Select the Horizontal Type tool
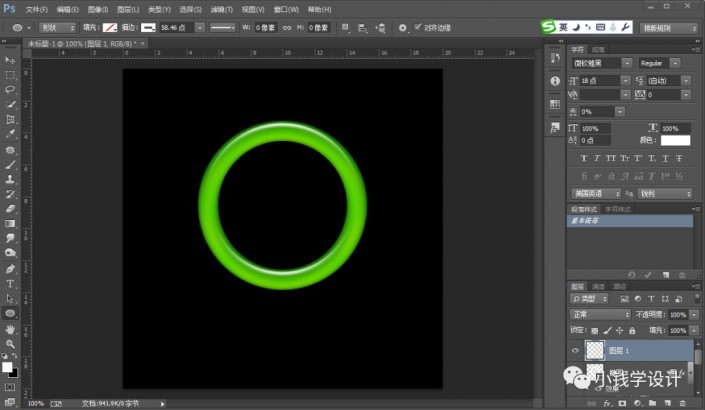Screen dimensions: 705x410 coord(10,283)
